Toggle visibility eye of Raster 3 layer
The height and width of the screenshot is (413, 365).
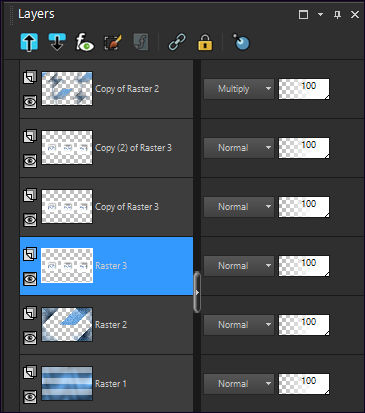click(30, 279)
